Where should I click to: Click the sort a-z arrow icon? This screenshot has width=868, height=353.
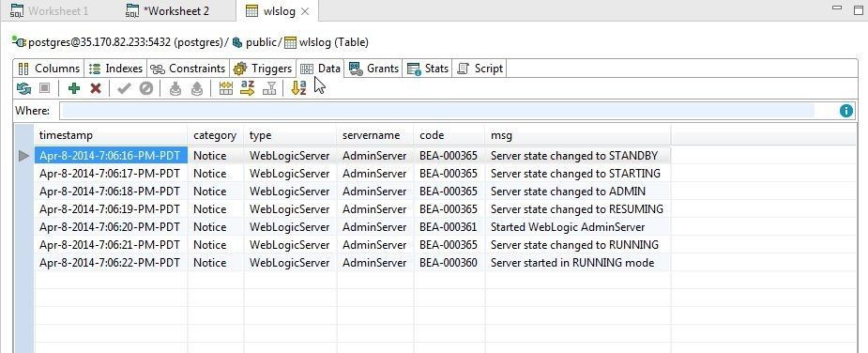pos(248,88)
